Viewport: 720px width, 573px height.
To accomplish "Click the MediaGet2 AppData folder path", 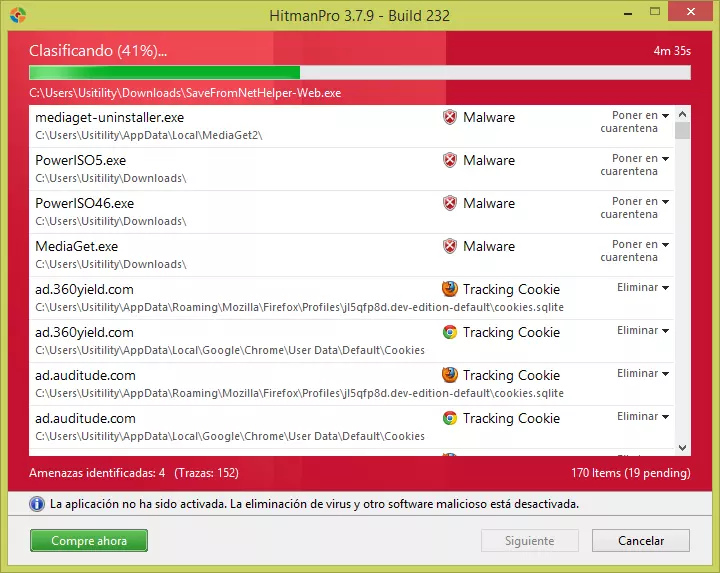I will tap(149, 135).
